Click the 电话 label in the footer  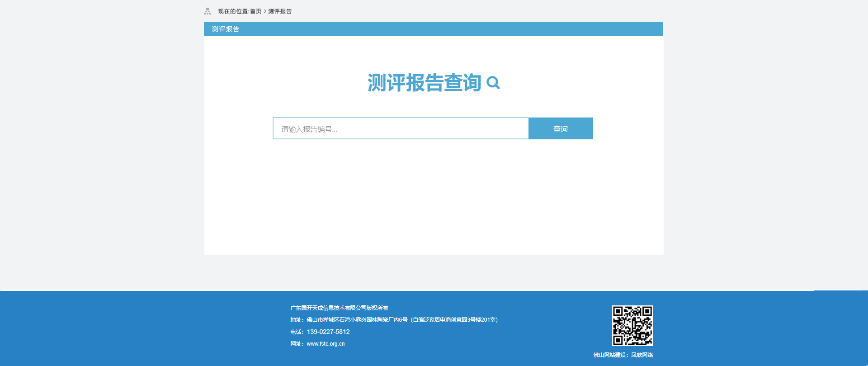297,332
